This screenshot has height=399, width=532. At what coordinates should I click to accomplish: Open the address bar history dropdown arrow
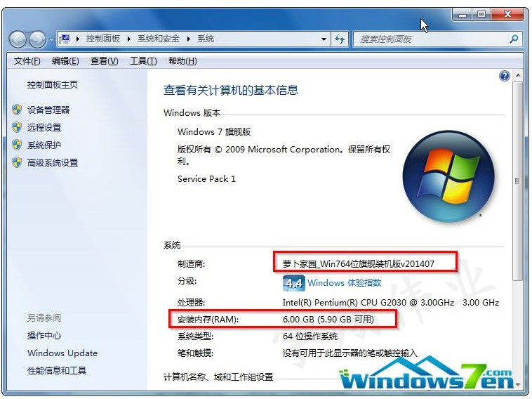pos(324,39)
